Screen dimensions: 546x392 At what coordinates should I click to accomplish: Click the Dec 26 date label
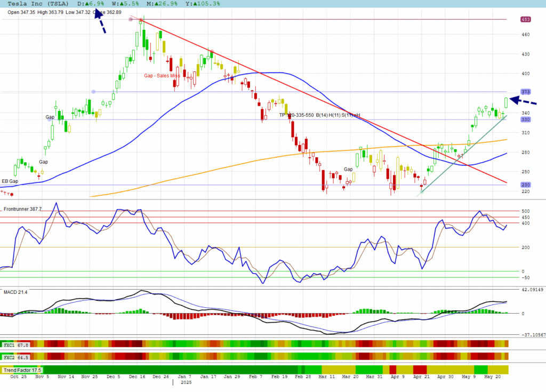161,377
